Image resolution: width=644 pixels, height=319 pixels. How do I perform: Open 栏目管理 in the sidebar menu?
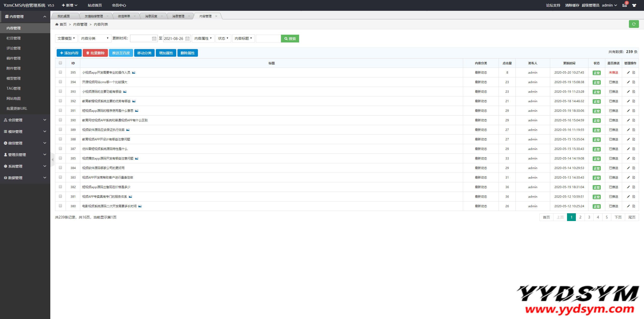point(14,38)
